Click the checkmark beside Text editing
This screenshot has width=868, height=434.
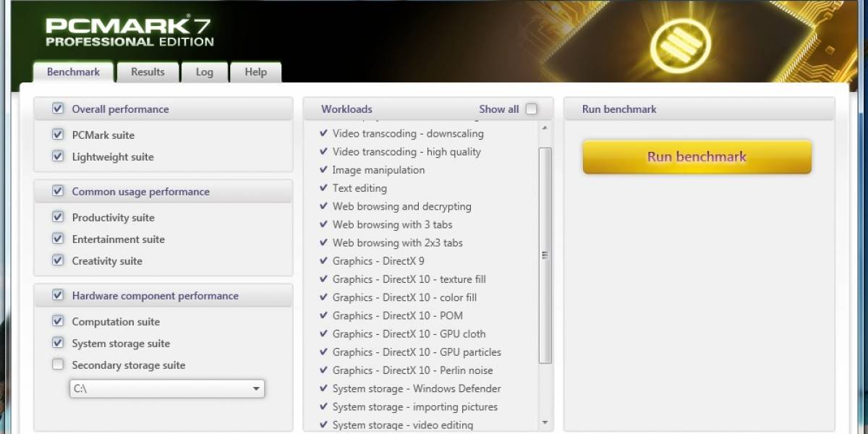coord(323,188)
